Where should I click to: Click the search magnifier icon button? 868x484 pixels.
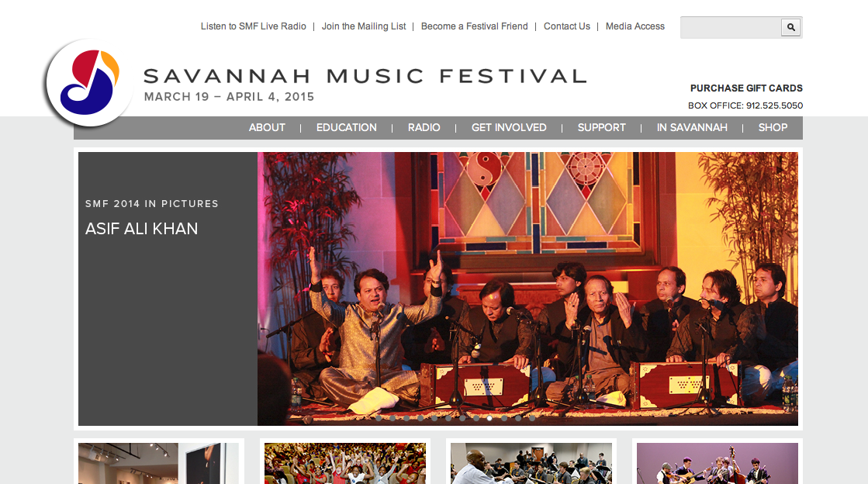[790, 27]
